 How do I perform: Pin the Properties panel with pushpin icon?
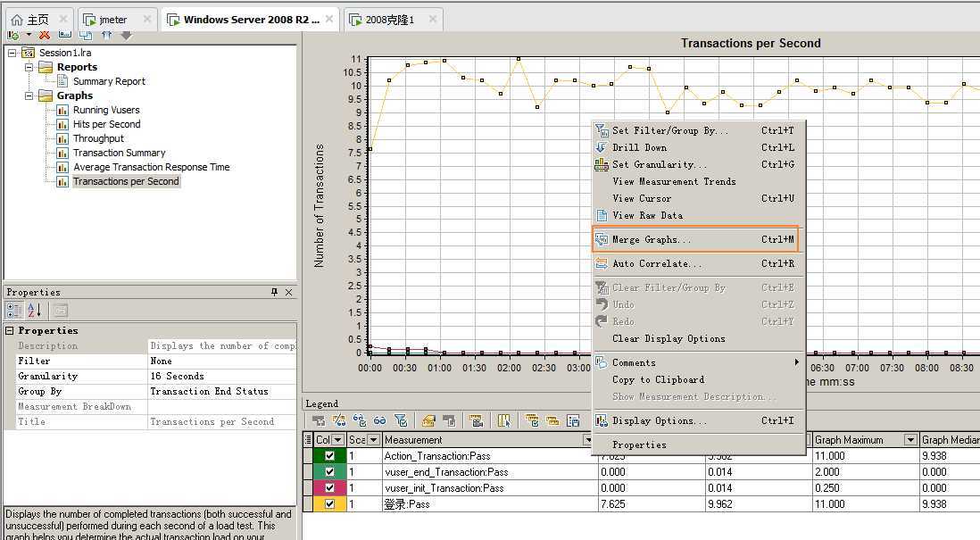tap(274, 292)
